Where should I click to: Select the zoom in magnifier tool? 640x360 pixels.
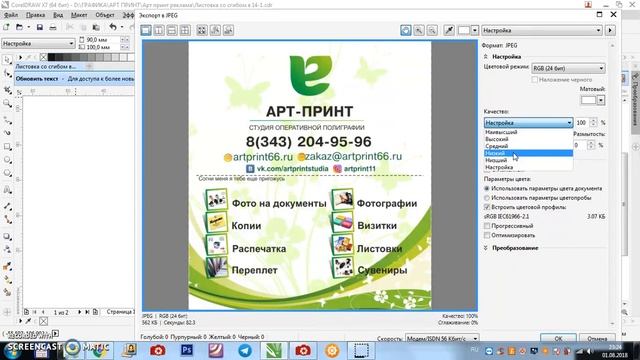pyautogui.click(x=419, y=30)
